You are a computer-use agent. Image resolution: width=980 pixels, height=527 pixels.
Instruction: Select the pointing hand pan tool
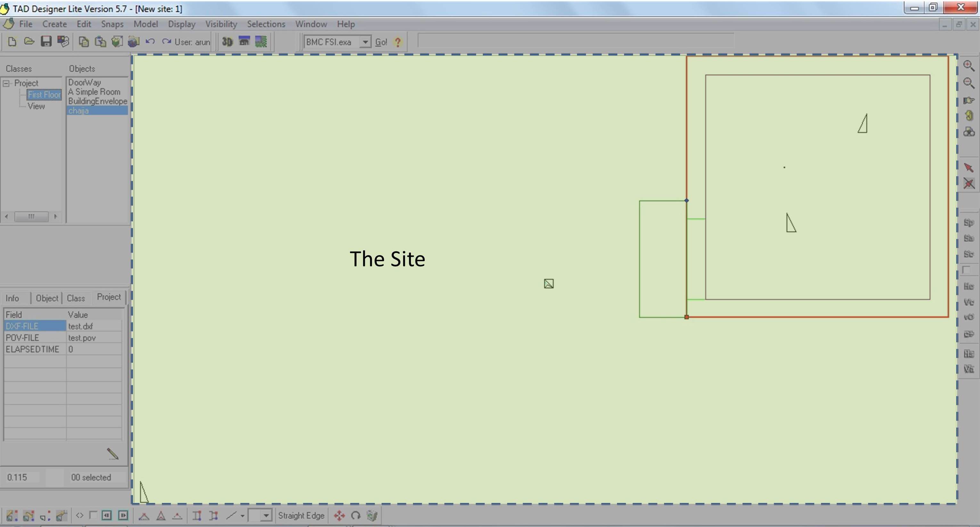tap(968, 100)
